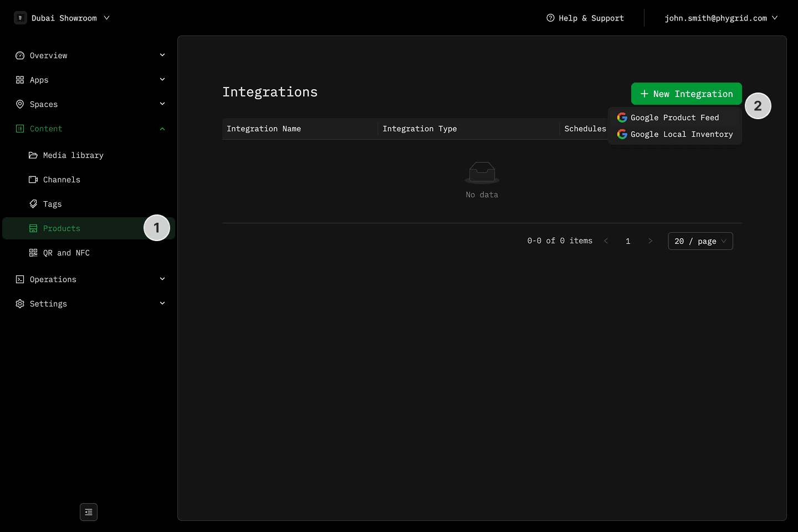The height and width of the screenshot is (532, 798).
Task: Open the 20 / page size dropdown
Action: click(700, 241)
